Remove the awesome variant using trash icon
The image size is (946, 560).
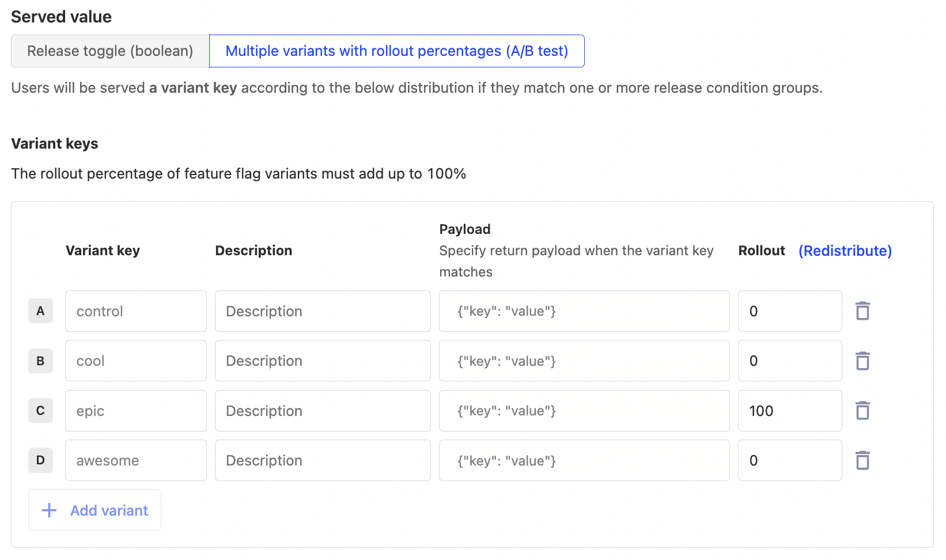[862, 460]
